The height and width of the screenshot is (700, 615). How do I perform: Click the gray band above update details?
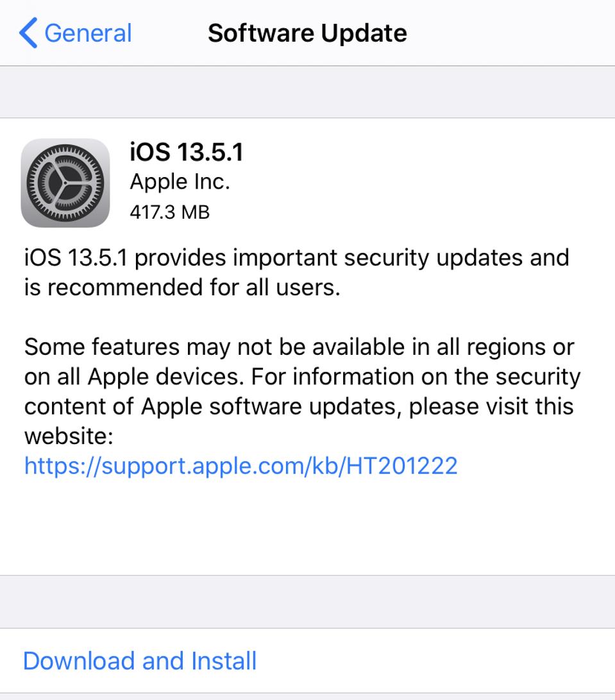[x=307, y=92]
